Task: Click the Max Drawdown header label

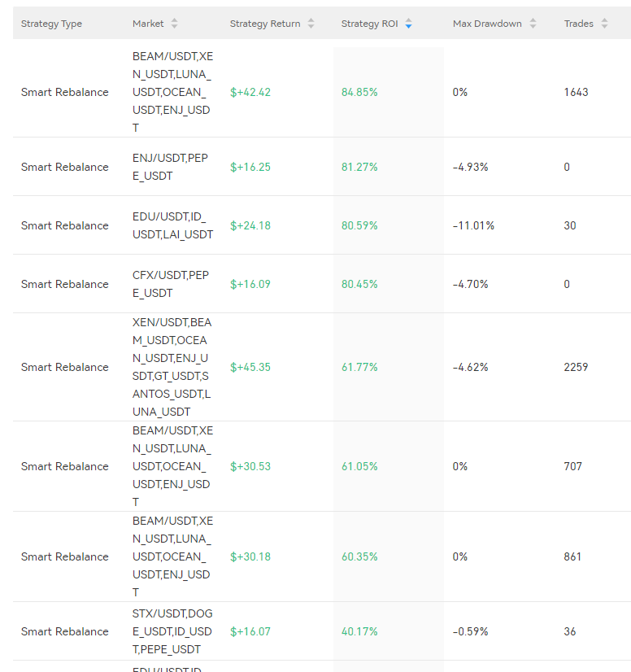Action: [487, 24]
